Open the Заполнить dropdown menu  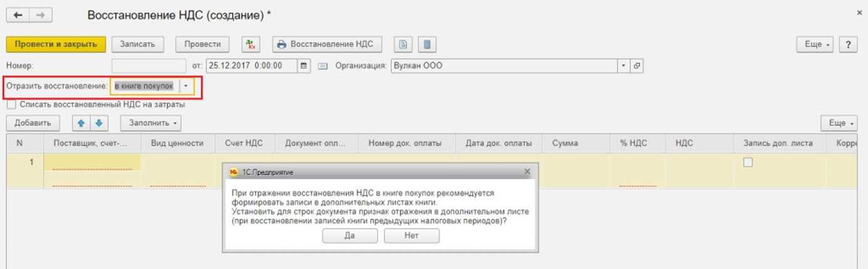tap(152, 123)
